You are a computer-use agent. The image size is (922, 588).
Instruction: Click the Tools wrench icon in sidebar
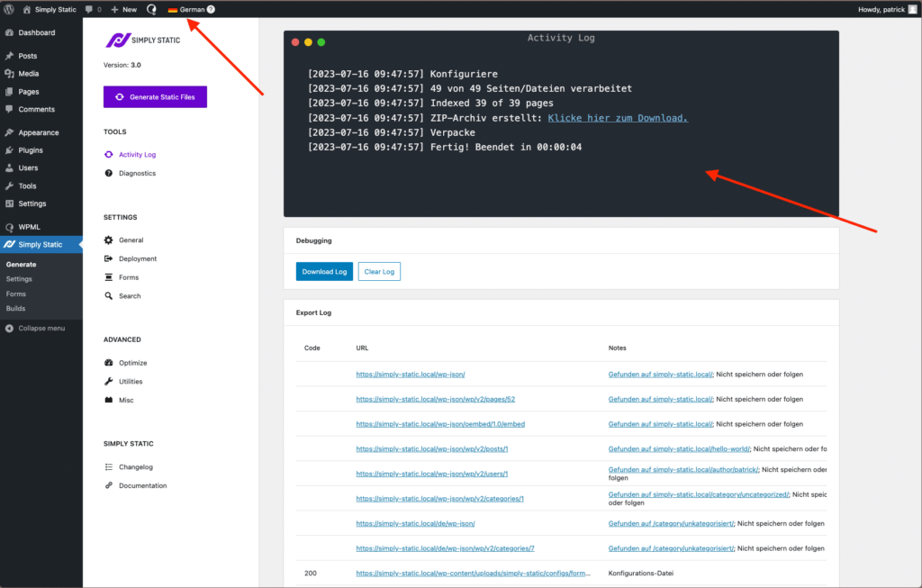[9, 185]
